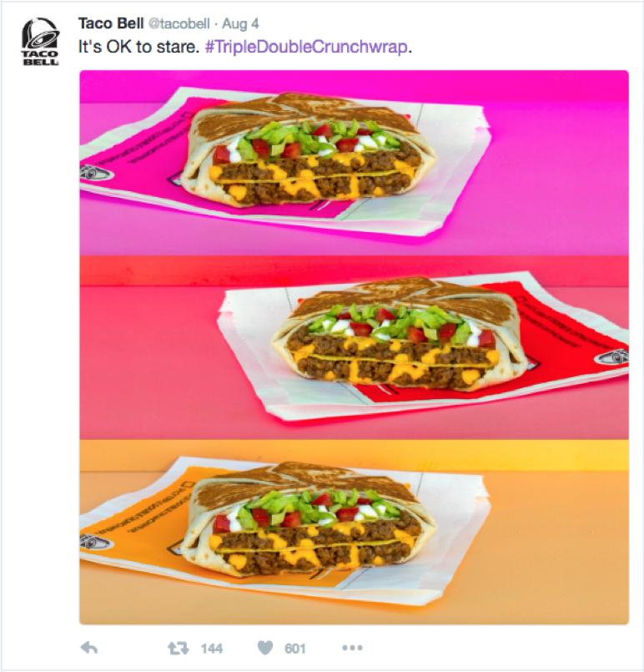The height and width of the screenshot is (672, 644).
Task: Open the more options ellipsis icon
Action: (x=352, y=648)
